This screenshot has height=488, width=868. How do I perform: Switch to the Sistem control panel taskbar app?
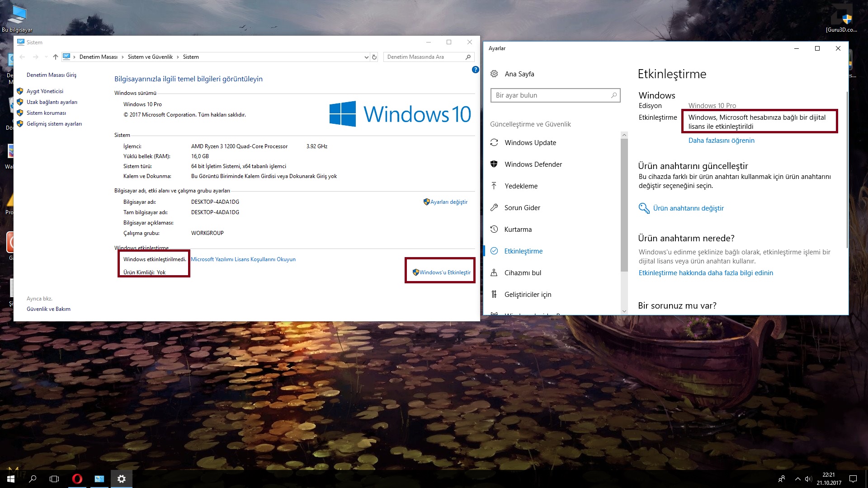point(99,479)
